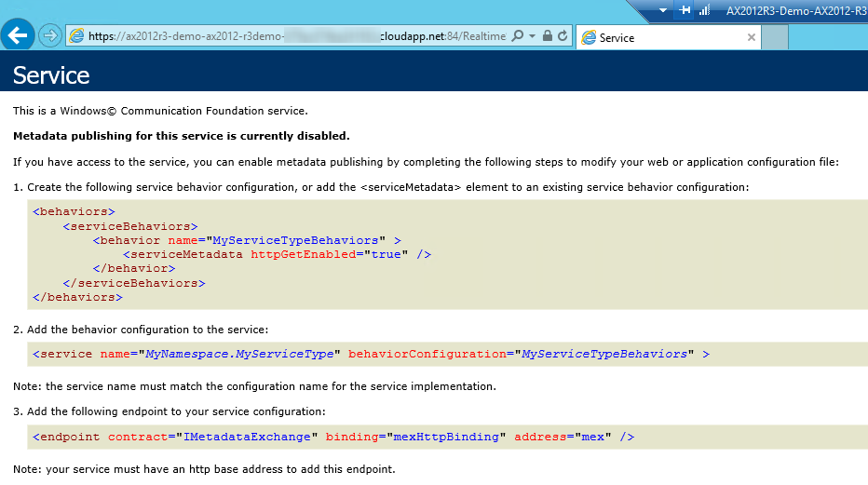Screen dimensions: 868x485
Task: Open the address bar autocomplete dropdown arrow
Action: (532, 36)
